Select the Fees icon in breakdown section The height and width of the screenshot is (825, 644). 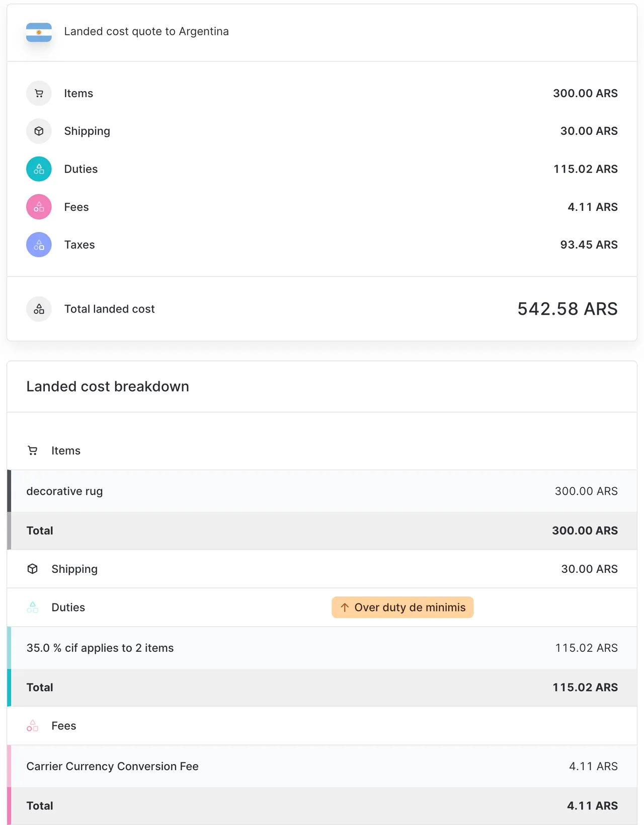(x=32, y=726)
